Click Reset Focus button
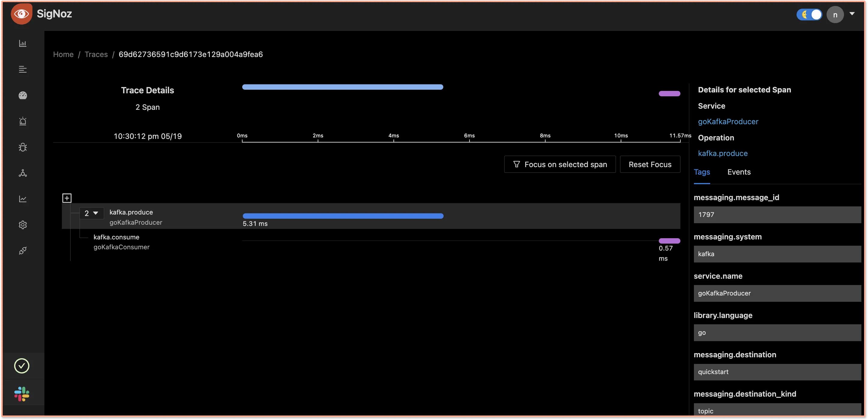This screenshot has width=868, height=420. coord(650,164)
